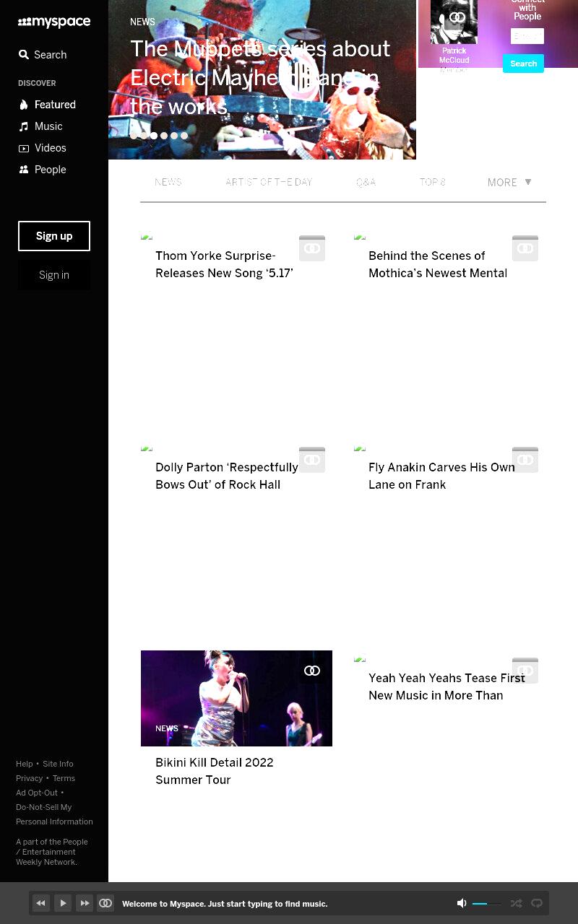
Task: Click the Sign up button
Action: [x=54, y=236]
